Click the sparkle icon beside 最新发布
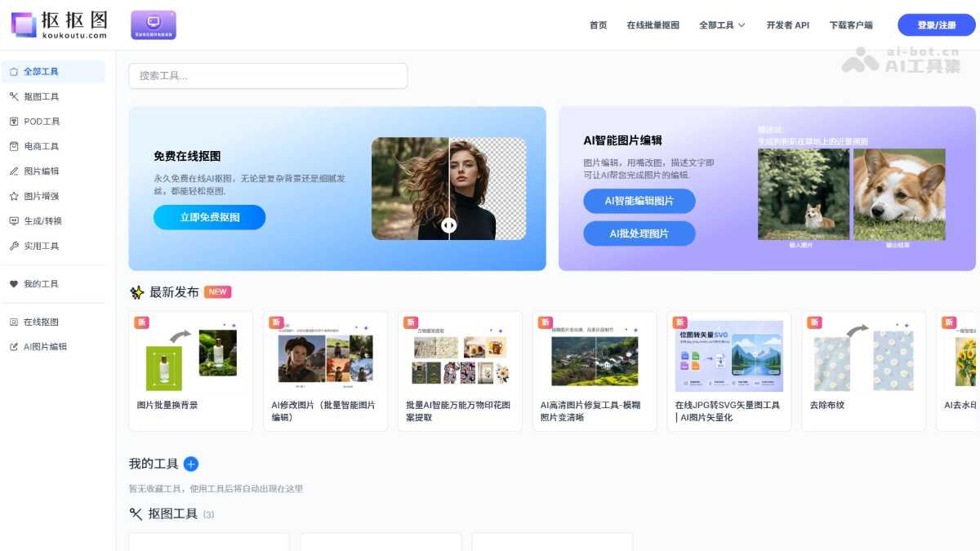This screenshot has width=980, height=551. [137, 292]
